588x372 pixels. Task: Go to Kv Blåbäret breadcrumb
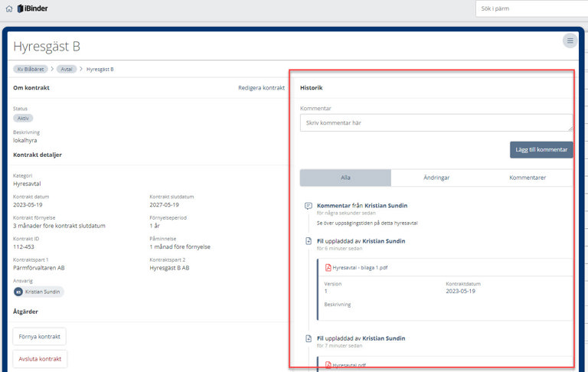pyautogui.click(x=31, y=69)
